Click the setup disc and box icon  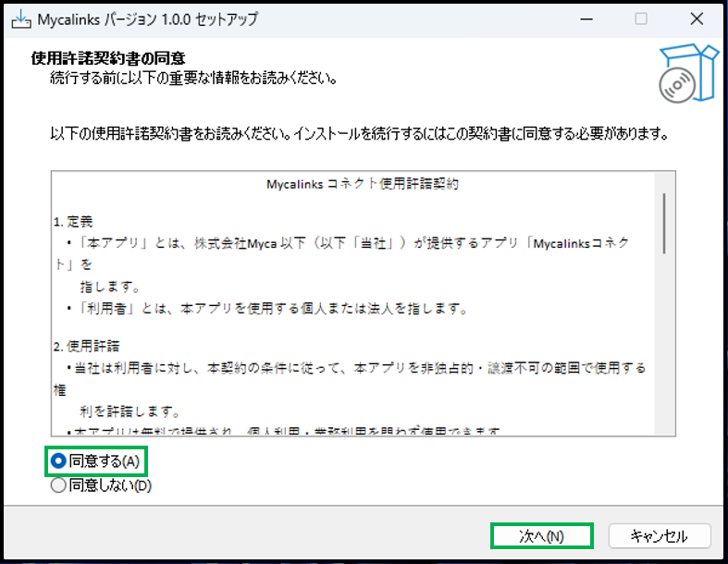click(x=687, y=76)
